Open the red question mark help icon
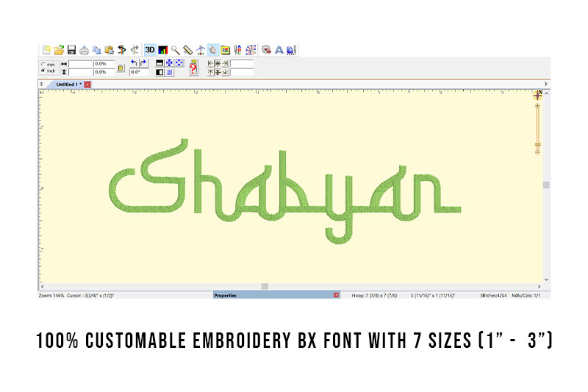This screenshot has height=392, width=588. click(x=193, y=68)
